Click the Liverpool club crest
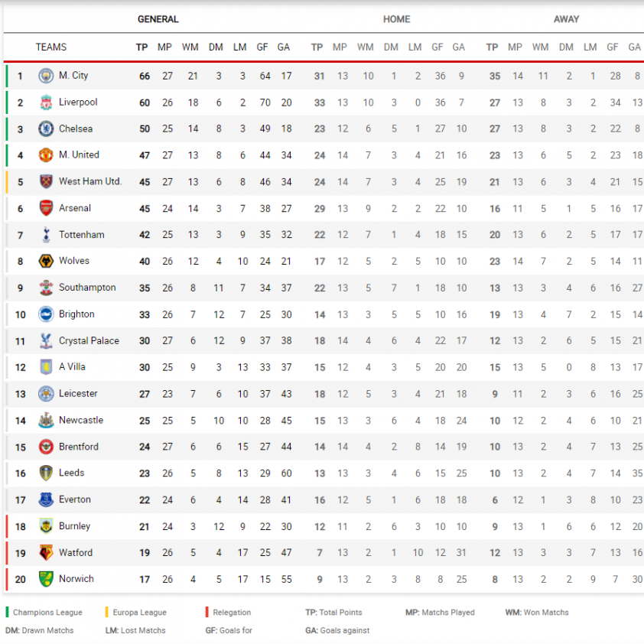 click(x=46, y=102)
